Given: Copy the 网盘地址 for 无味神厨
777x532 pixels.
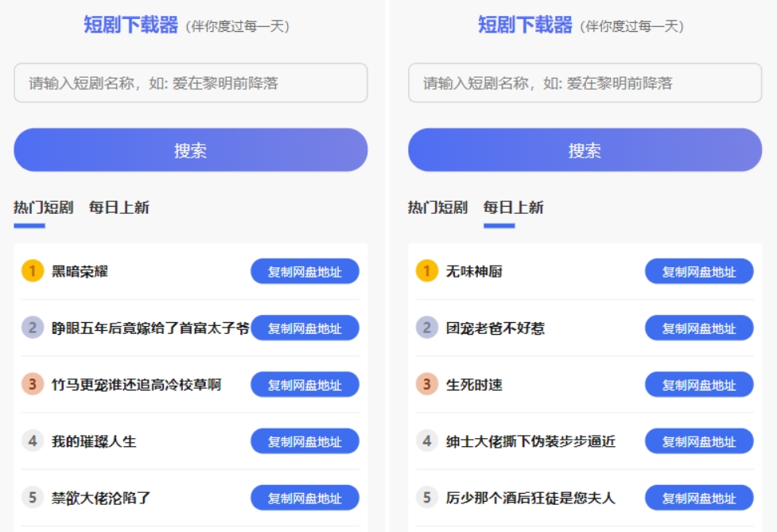Looking at the screenshot, I should pyautogui.click(x=697, y=270).
